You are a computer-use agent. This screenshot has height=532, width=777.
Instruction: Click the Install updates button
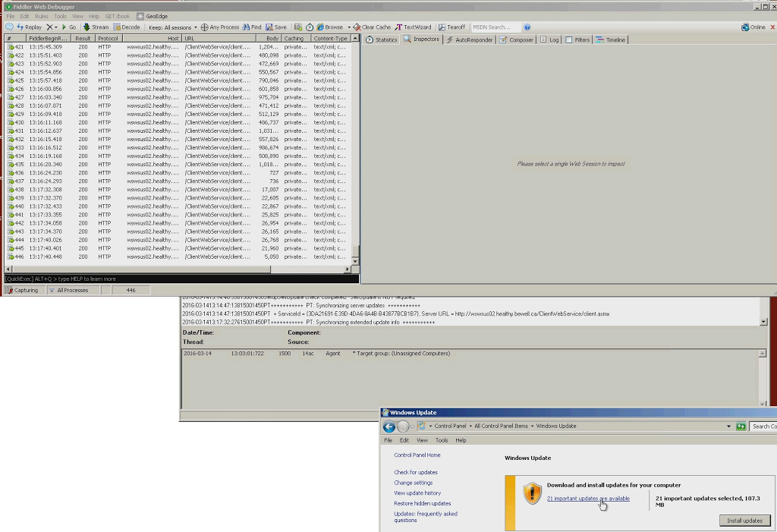(x=744, y=521)
